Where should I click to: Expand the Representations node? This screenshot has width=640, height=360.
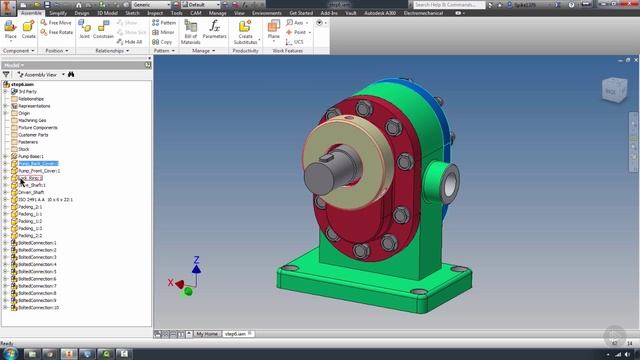pyautogui.click(x=6, y=106)
